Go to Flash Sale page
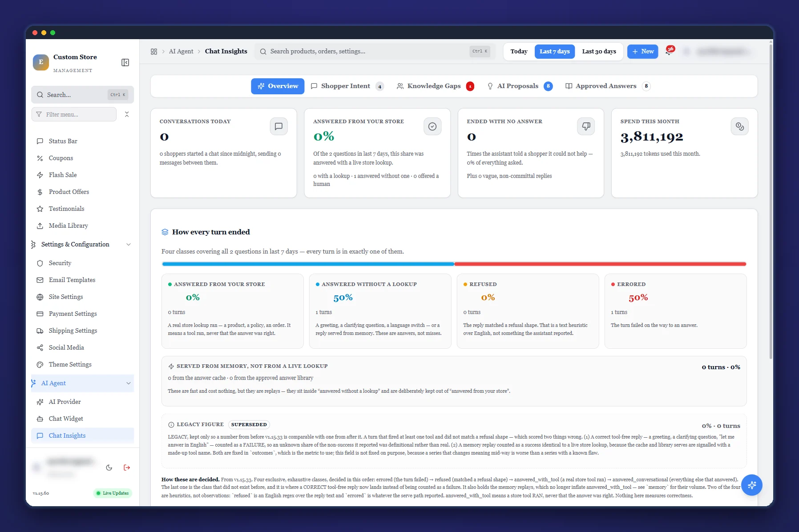The image size is (799, 532). point(83,175)
